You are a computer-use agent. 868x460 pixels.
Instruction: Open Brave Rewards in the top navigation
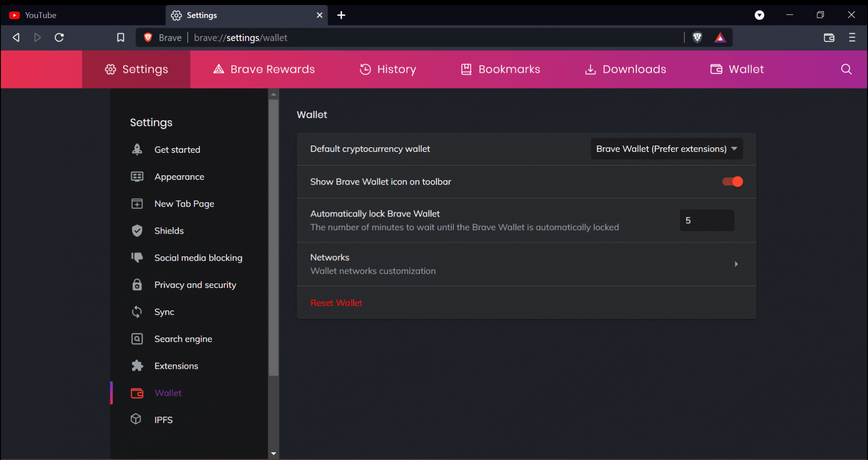pyautogui.click(x=264, y=69)
